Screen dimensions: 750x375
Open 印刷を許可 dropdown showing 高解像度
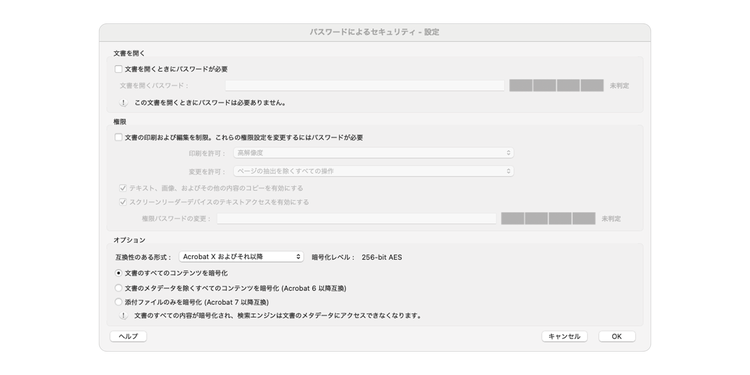click(x=374, y=153)
